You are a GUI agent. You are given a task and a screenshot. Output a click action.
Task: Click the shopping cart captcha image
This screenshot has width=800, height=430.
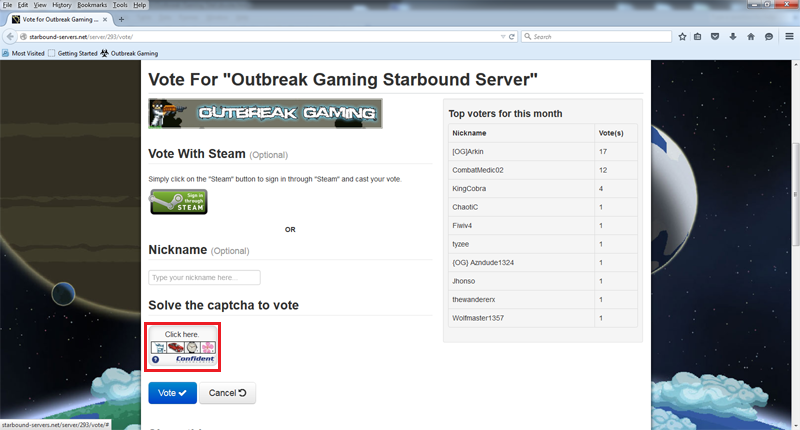pyautogui.click(x=159, y=347)
